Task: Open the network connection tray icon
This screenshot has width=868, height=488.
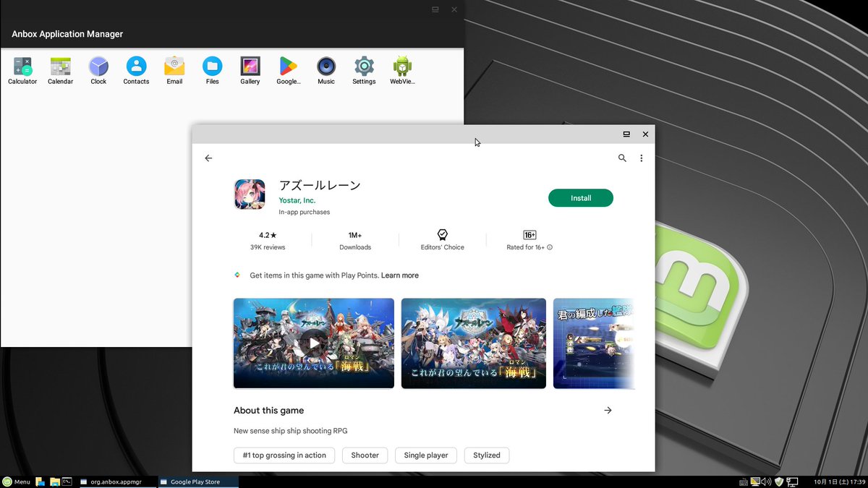Action: coord(792,481)
